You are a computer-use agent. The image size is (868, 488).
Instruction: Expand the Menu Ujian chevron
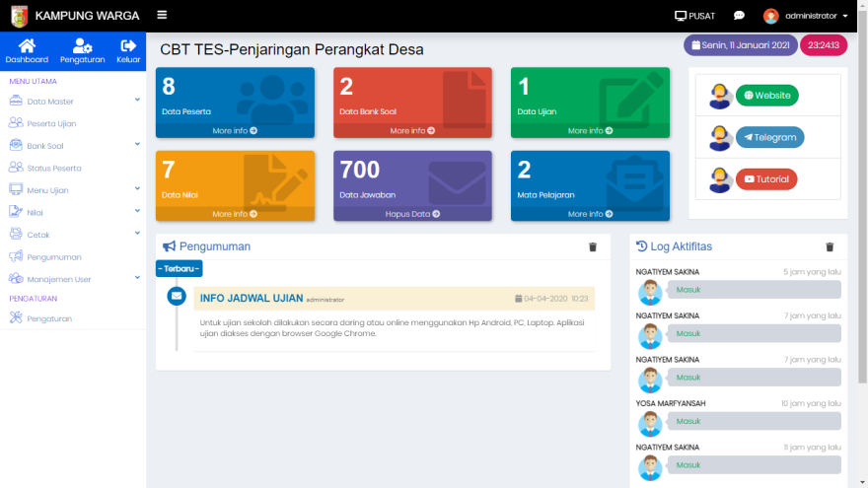137,188
